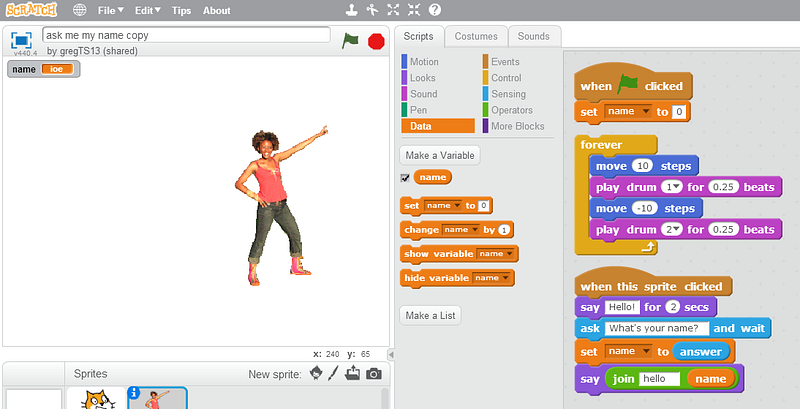Click the name monitor on stage
The height and width of the screenshot is (409, 800).
[x=44, y=69]
